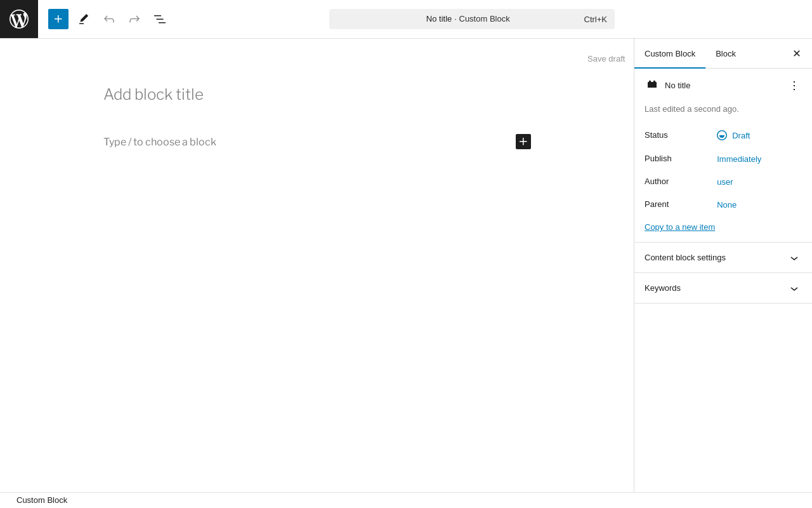812x508 pixels.
Task: Switch to the Custom Block tab
Action: click(670, 53)
